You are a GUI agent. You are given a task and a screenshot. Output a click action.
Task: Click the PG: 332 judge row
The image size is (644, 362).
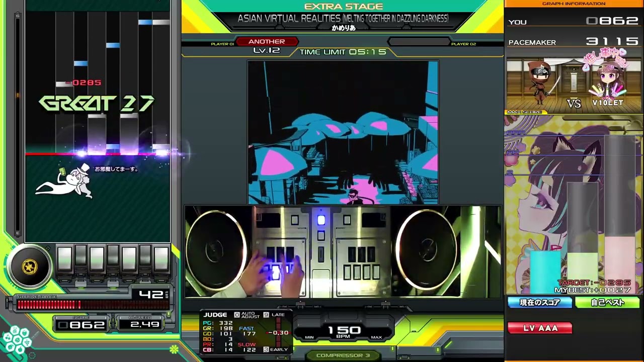coord(218,323)
